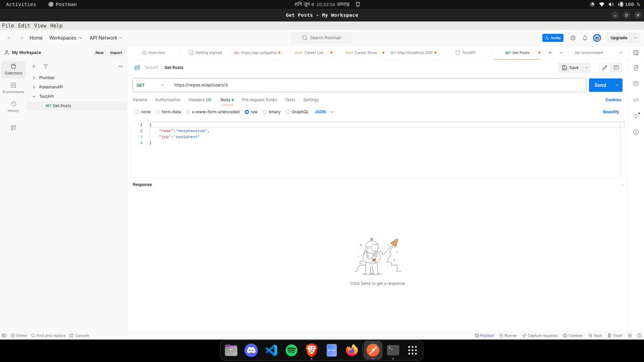Open the tab list chevron next to the plus
The image size is (644, 362).
tap(561, 53)
